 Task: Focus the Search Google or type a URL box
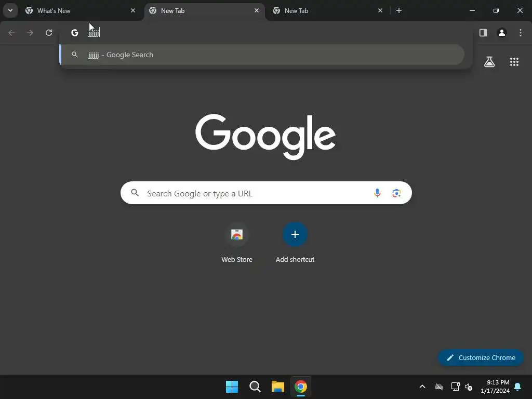(266, 193)
